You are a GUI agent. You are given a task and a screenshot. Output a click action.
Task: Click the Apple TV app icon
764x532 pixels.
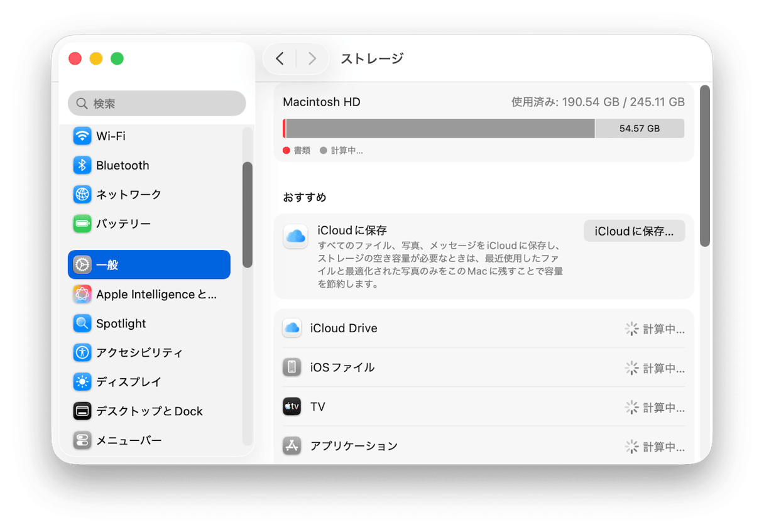pyautogui.click(x=292, y=406)
